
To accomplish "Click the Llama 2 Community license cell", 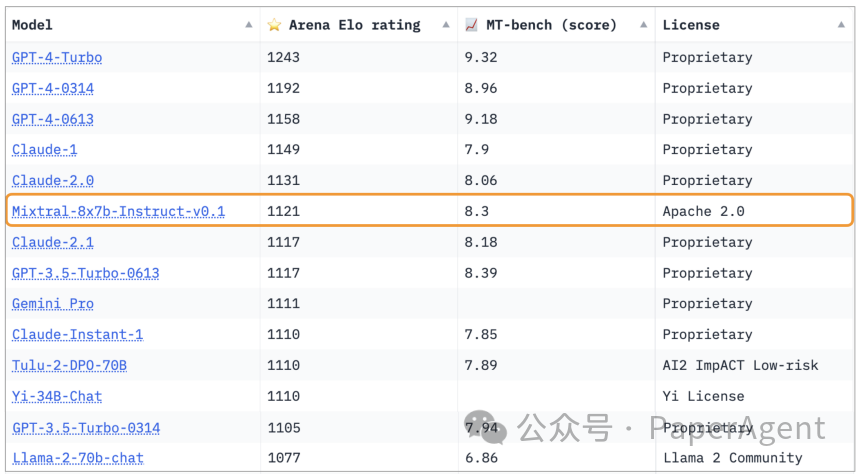I will [733, 458].
